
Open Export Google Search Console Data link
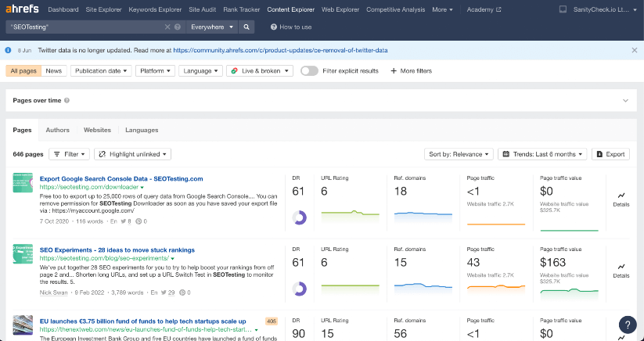pos(121,178)
